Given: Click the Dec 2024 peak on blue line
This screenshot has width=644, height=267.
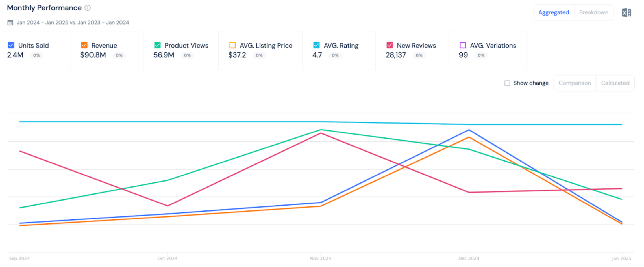Looking at the screenshot, I should pos(469,130).
